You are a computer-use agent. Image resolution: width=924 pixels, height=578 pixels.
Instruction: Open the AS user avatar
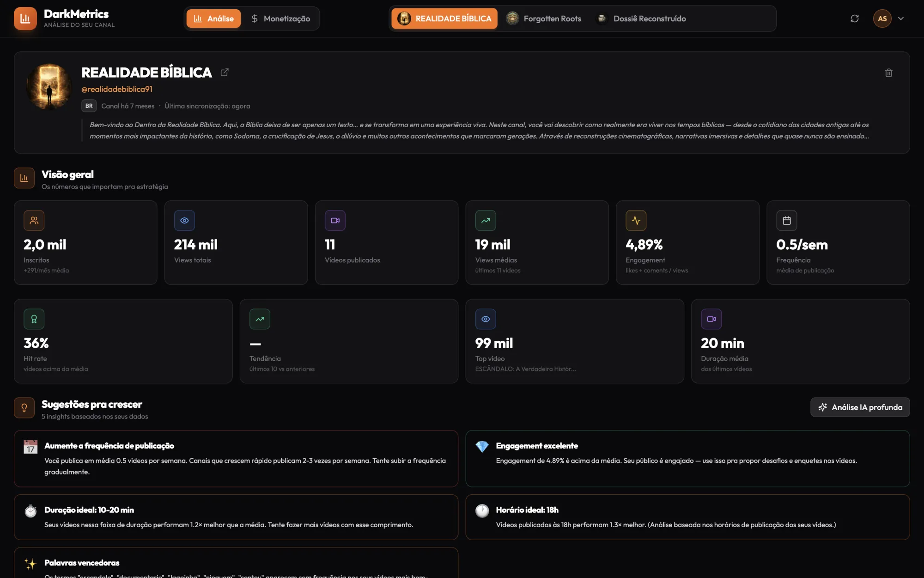[x=882, y=18]
